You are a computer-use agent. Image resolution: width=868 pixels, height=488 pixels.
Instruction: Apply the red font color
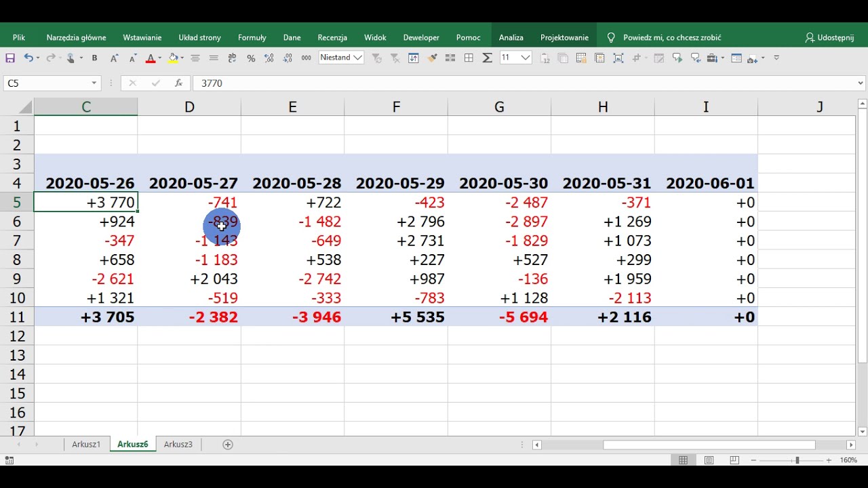(151, 58)
